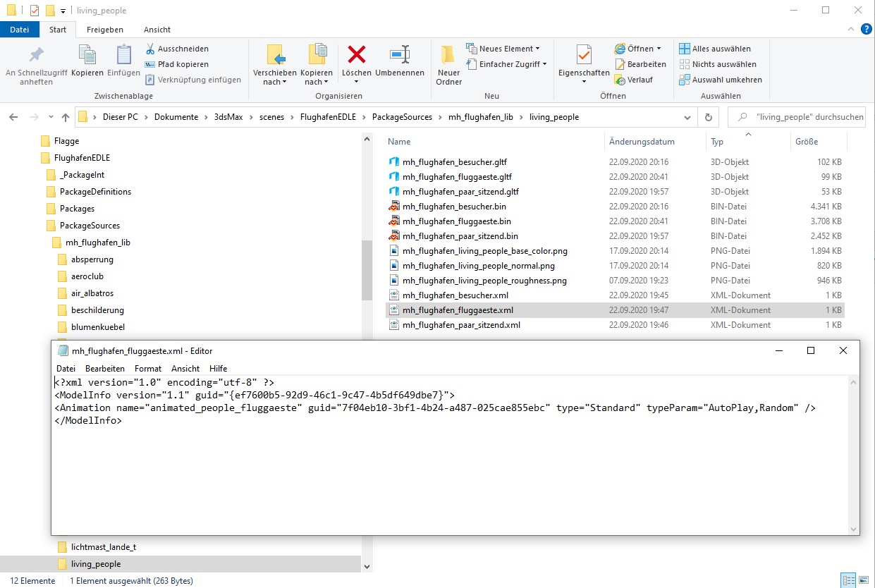875x588 pixels.
Task: Click the Ausschneiden (cut) icon
Action: pos(149,48)
